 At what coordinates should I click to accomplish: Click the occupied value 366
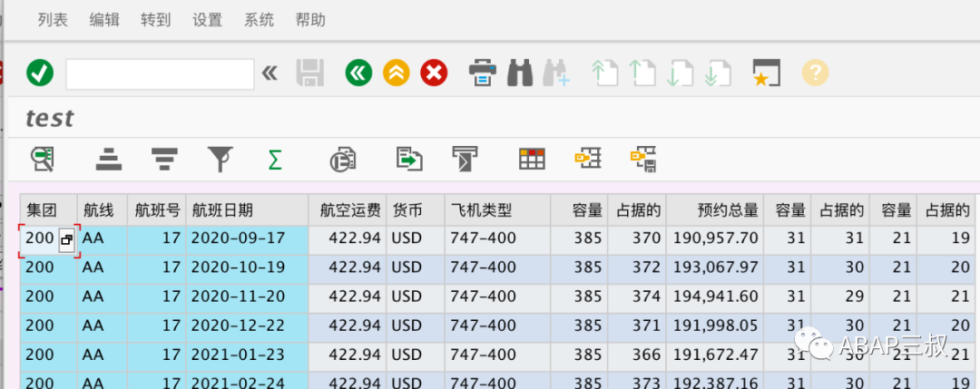(637, 355)
